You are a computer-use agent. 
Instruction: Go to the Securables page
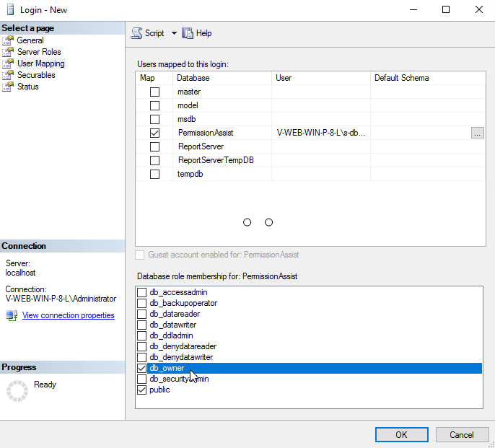[x=36, y=75]
